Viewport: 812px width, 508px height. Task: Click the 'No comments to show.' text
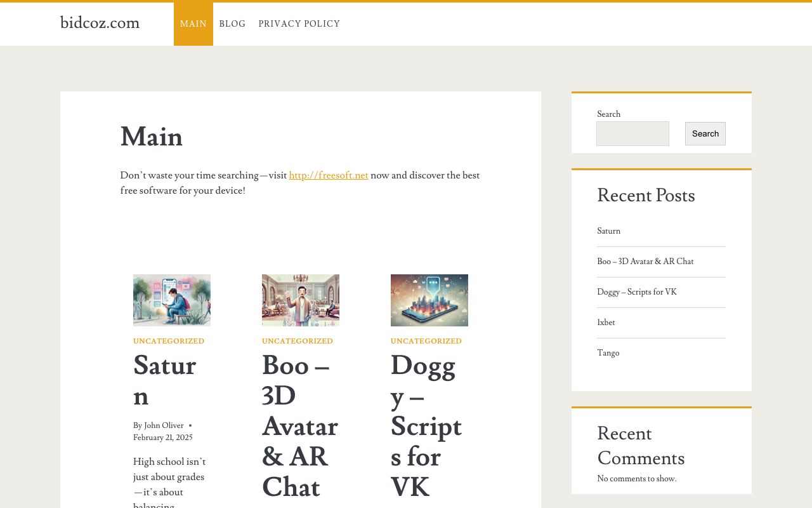(x=637, y=479)
